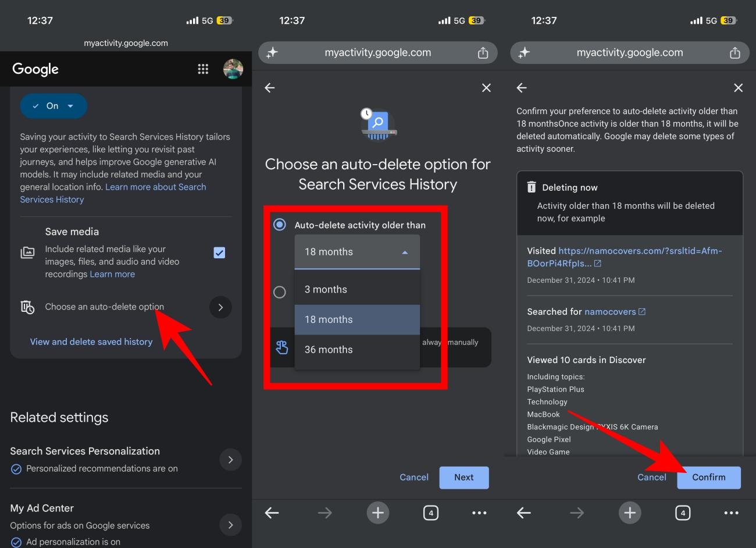Screen dimensions: 756x548
Task: Open the browser more menu in the middle screen
Action: coord(479,513)
